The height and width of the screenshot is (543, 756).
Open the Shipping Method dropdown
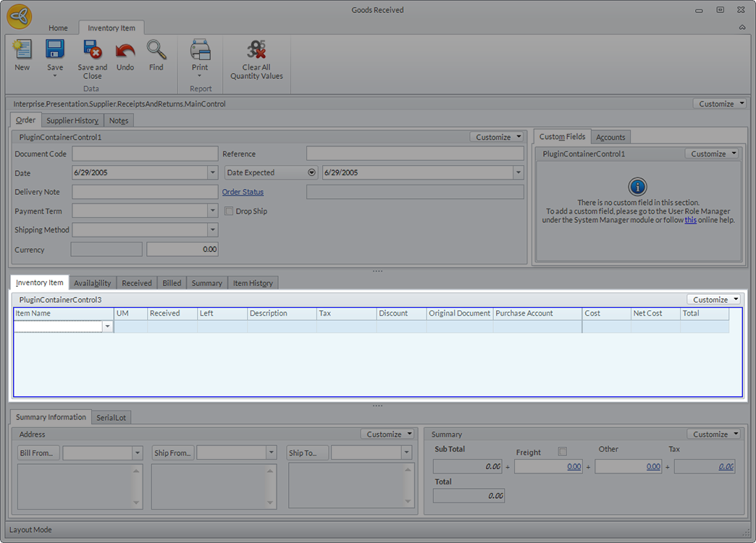tap(212, 230)
